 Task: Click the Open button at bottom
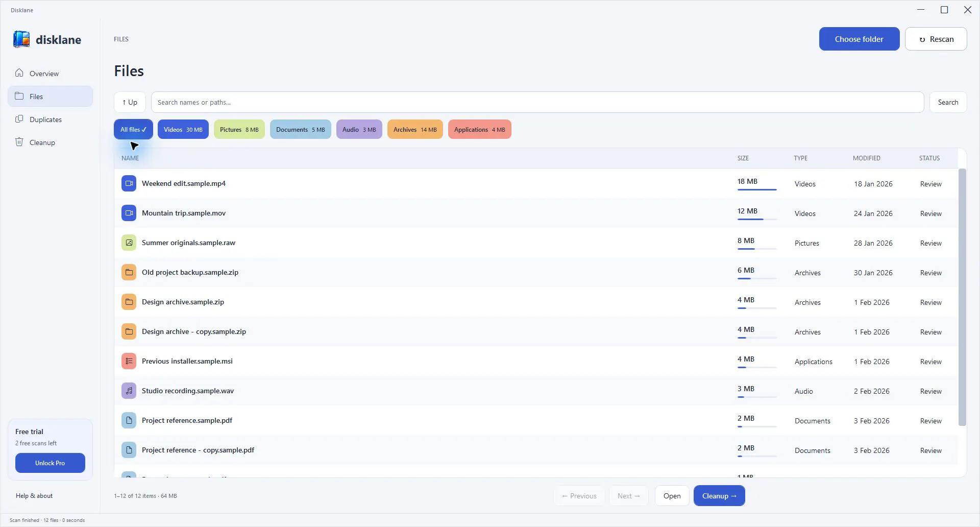click(x=672, y=495)
